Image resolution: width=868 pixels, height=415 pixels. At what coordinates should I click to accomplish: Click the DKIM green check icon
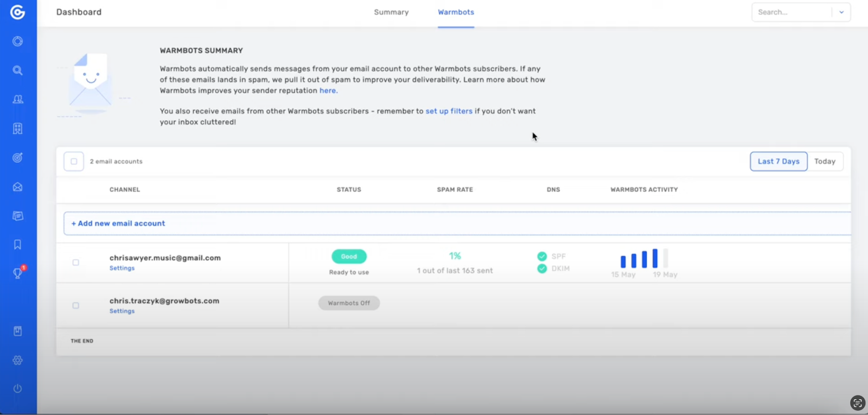point(542,269)
